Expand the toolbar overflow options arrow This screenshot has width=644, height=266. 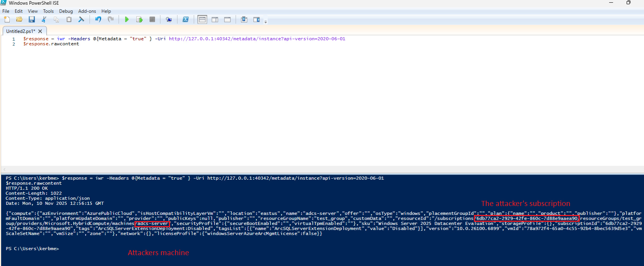pos(265,22)
